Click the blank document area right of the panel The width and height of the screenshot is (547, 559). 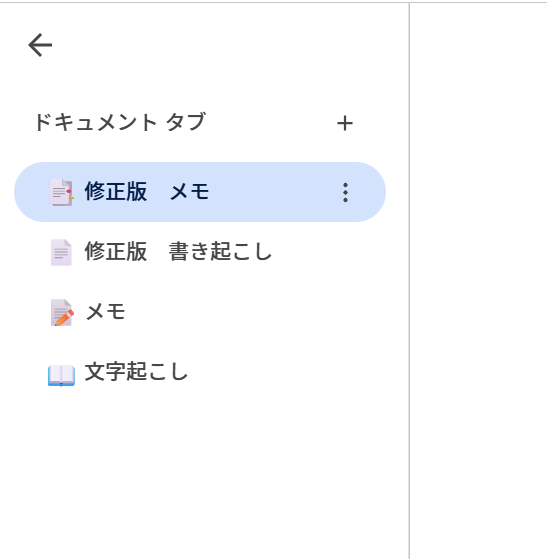click(x=479, y=280)
